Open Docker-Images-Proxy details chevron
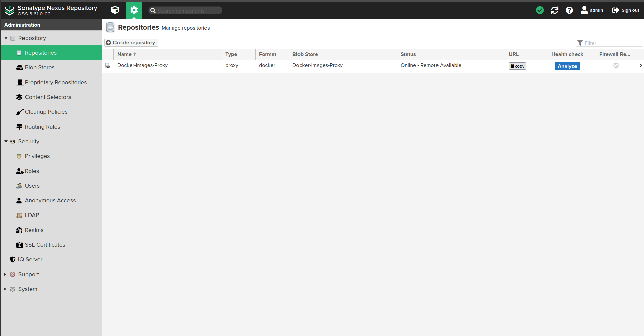This screenshot has height=336, width=644. pos(640,66)
